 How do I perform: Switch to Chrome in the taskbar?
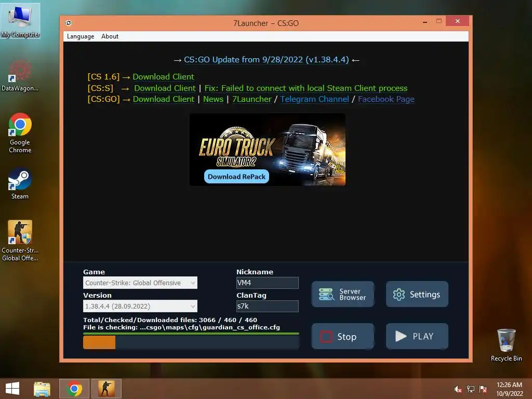pos(74,389)
